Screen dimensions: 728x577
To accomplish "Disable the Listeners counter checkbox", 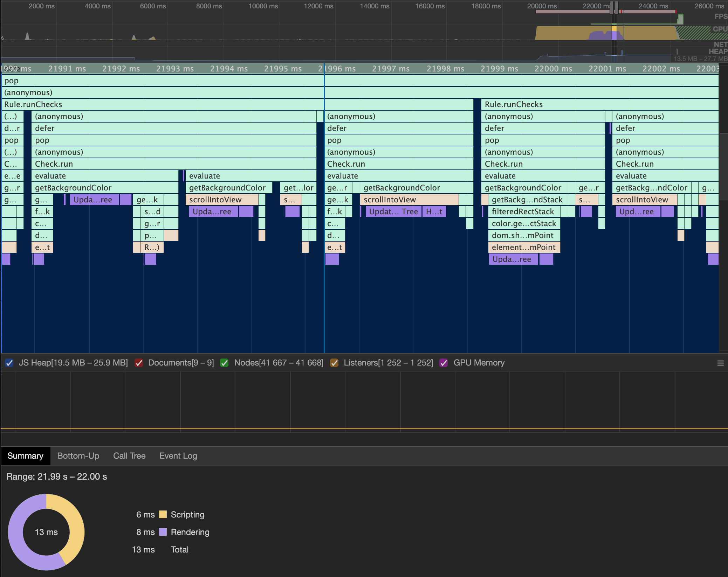I will 334,363.
